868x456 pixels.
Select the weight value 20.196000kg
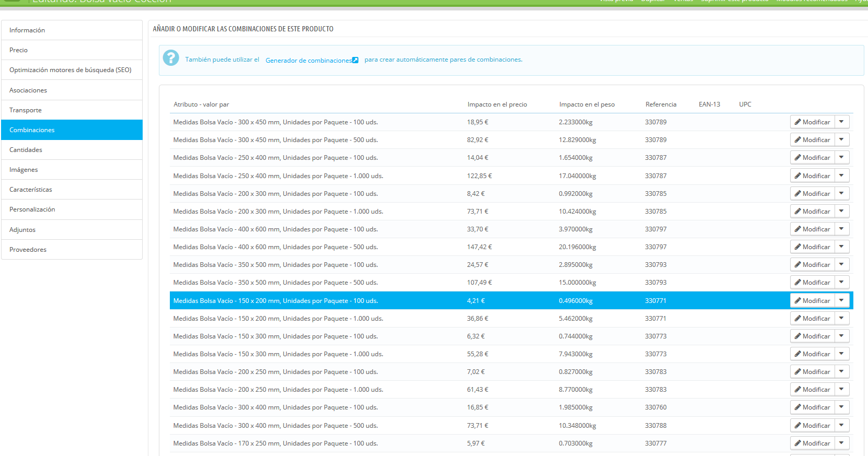(x=577, y=247)
